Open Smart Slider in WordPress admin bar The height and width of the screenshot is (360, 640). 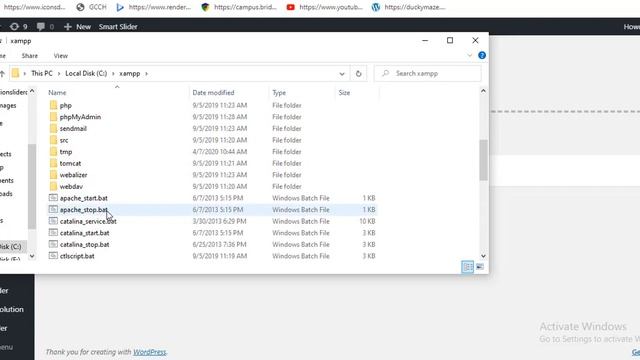click(x=118, y=27)
